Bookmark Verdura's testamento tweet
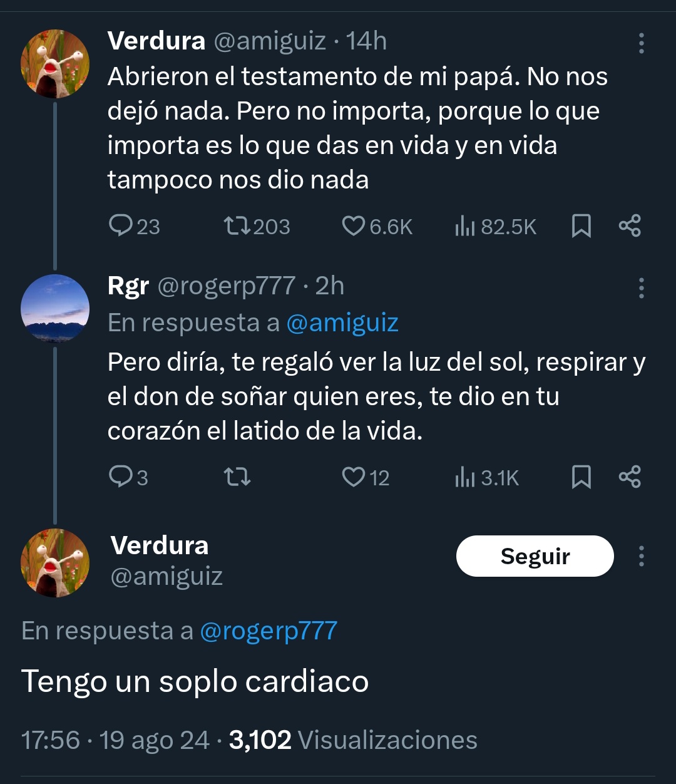Screen dimensions: 676x784 point(581,226)
